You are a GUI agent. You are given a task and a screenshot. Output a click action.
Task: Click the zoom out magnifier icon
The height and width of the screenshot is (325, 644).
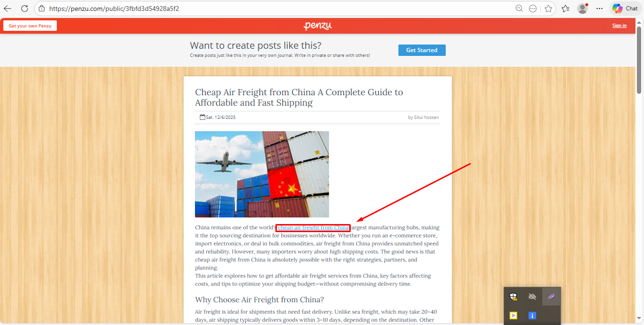(519, 9)
